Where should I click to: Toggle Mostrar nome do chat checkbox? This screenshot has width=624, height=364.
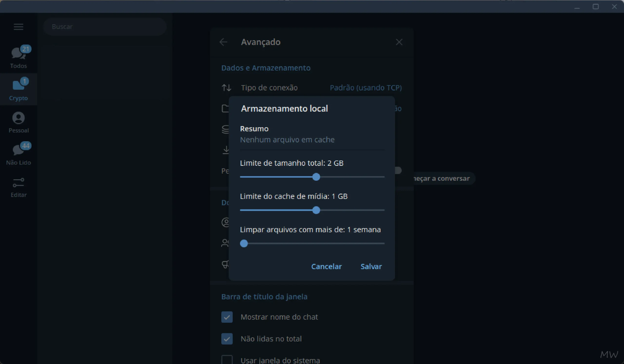tap(227, 317)
